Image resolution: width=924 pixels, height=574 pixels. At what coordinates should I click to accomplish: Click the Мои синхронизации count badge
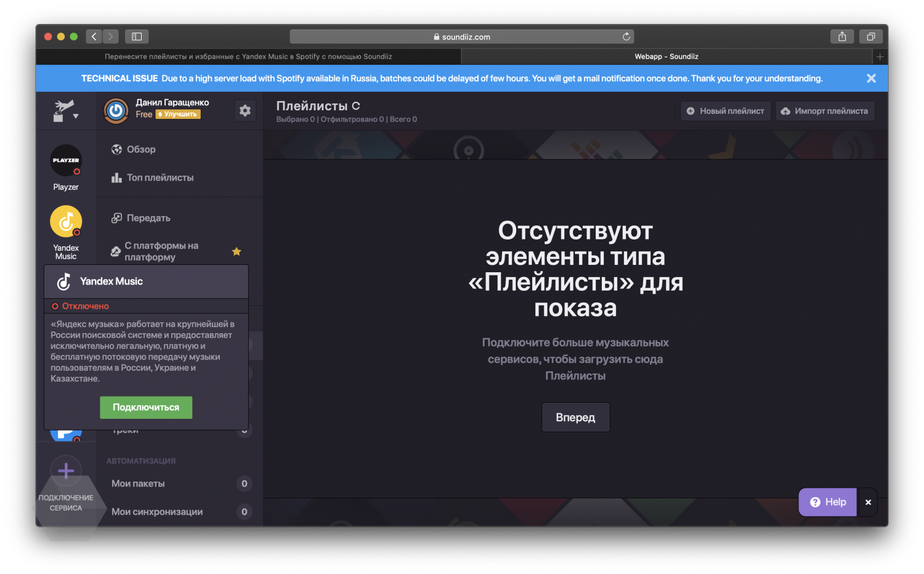[x=245, y=512]
